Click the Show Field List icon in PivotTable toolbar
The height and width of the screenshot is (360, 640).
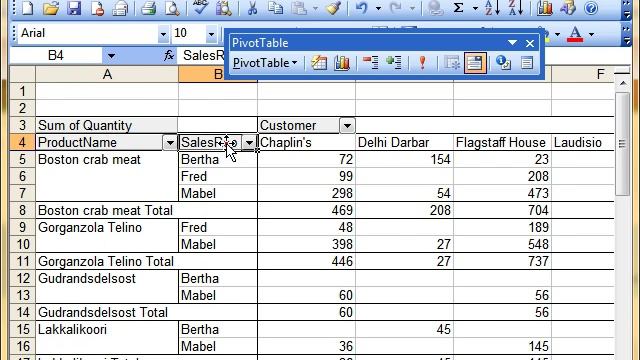[527, 63]
